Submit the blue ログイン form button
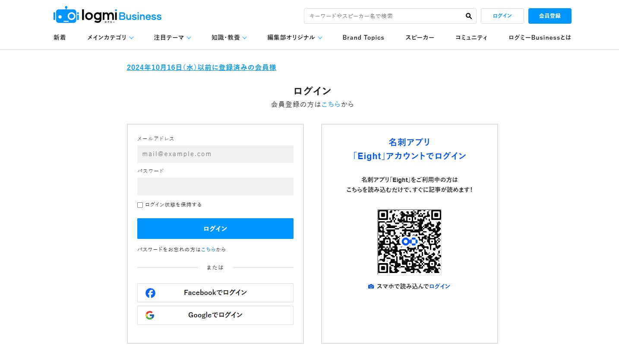This screenshot has width=619, height=364. click(215, 229)
